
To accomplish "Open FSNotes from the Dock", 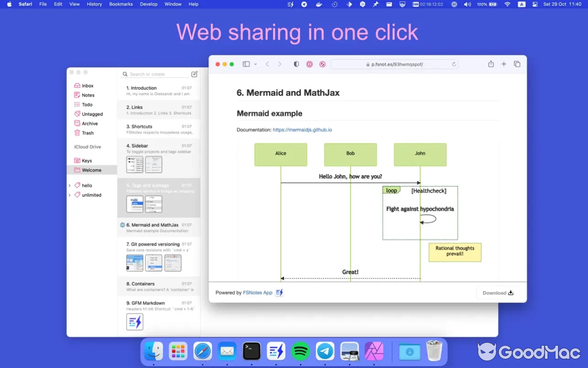I will (x=276, y=352).
